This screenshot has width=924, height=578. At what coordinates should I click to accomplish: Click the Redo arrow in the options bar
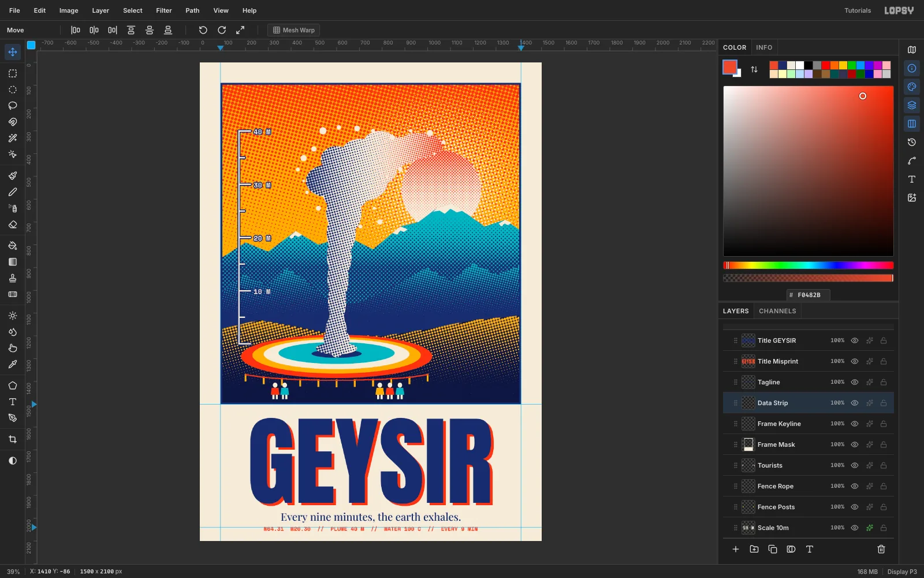tap(222, 30)
